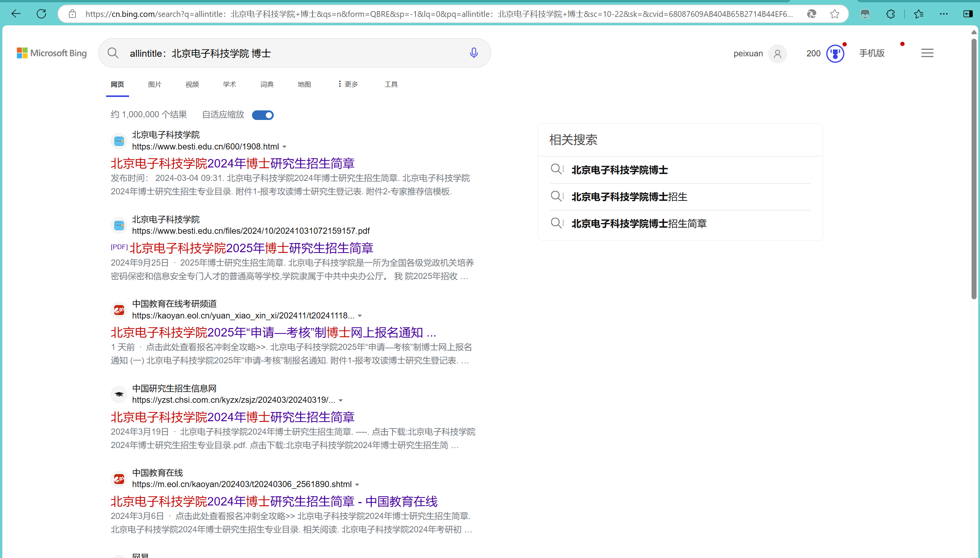
Task: Open the browser extensions puzzle icon
Action: click(x=891, y=14)
